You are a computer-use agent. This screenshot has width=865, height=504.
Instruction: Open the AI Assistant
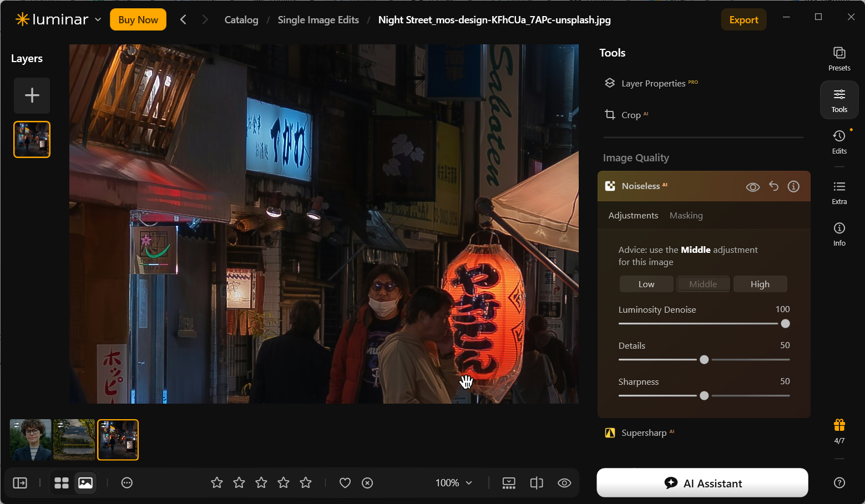click(x=702, y=483)
